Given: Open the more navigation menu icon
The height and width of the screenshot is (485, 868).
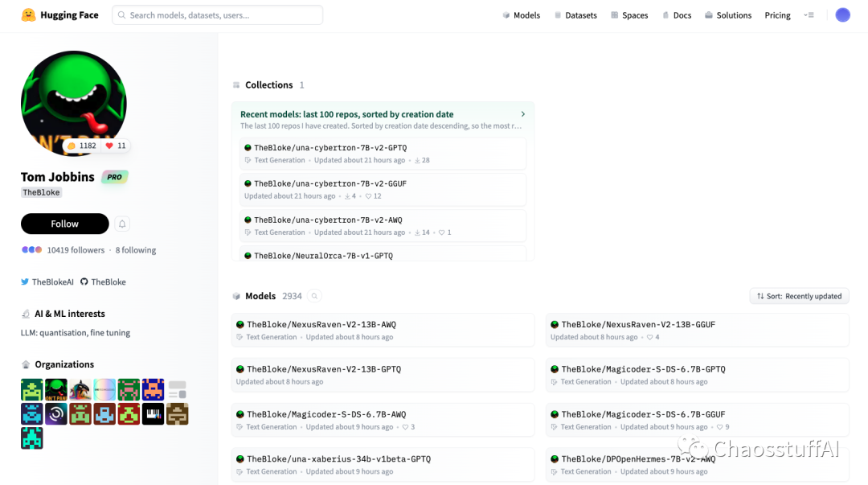Looking at the screenshot, I should point(809,15).
